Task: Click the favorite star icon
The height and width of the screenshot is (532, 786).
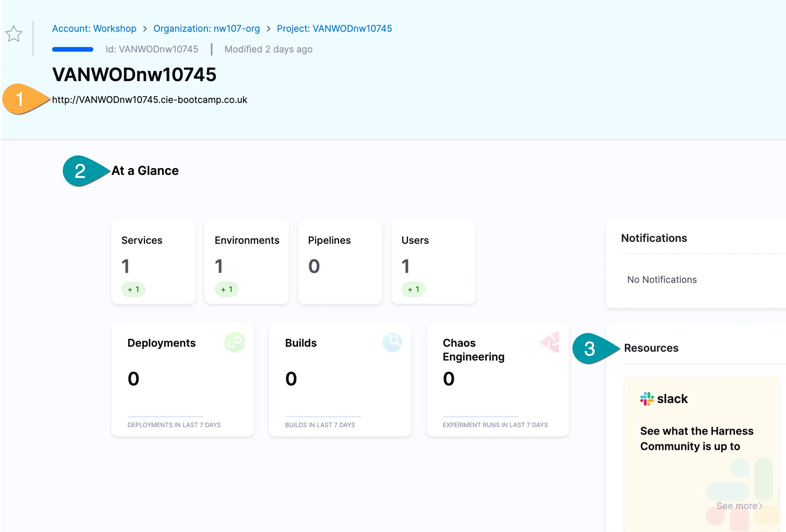Action: (x=14, y=34)
